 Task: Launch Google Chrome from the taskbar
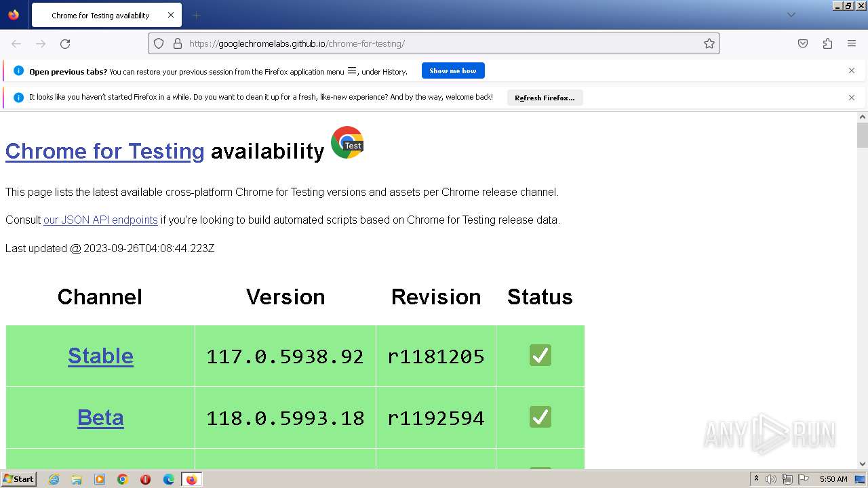click(123, 479)
